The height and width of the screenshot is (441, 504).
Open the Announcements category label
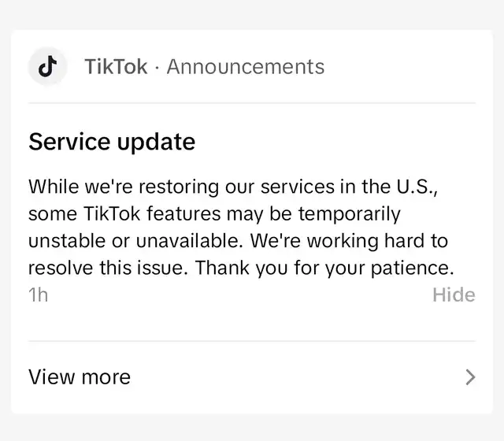click(246, 67)
